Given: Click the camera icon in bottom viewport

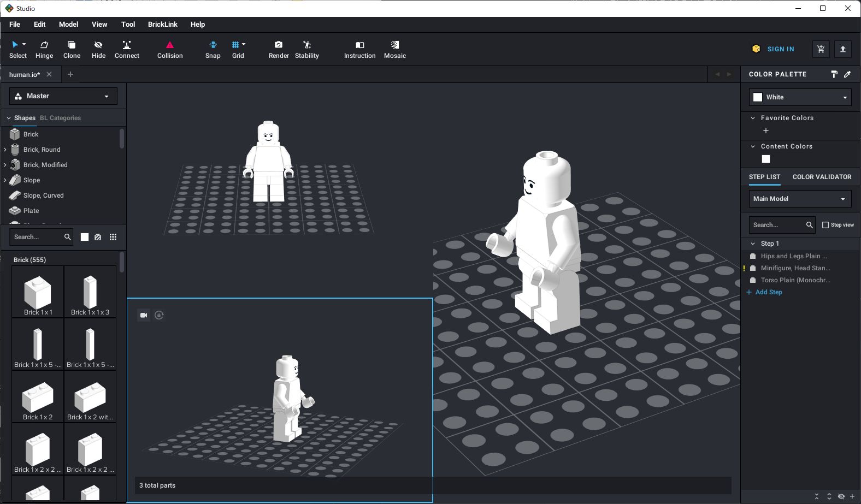Looking at the screenshot, I should 144,315.
